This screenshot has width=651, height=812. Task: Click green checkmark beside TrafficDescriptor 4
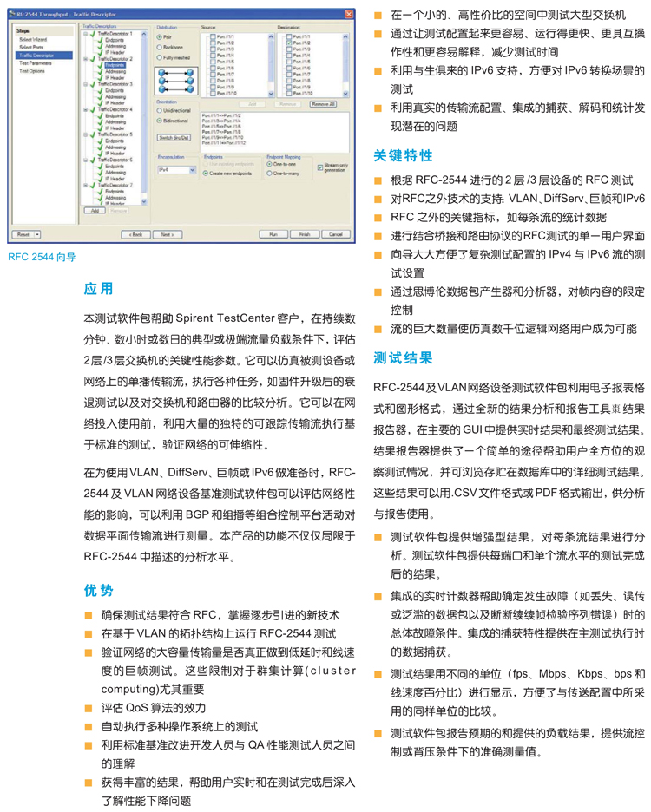pyautogui.click(x=90, y=110)
